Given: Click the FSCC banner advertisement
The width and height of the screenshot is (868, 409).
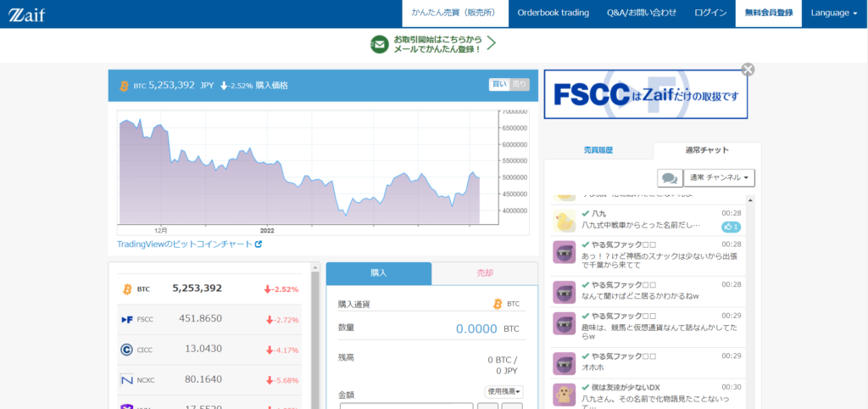Looking at the screenshot, I should [x=645, y=94].
